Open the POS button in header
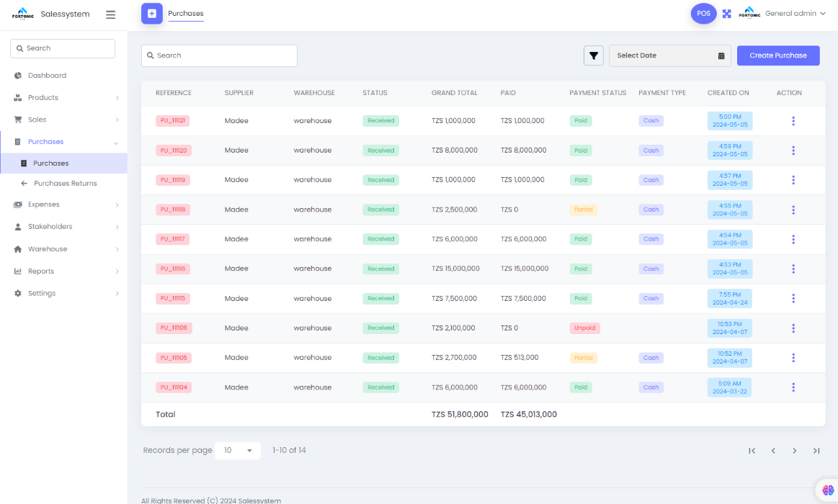 click(703, 14)
